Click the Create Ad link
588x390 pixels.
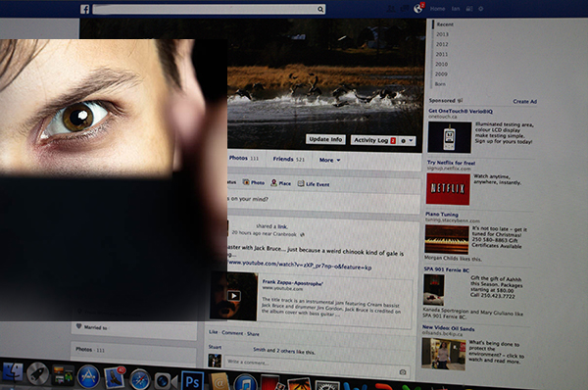(x=524, y=101)
